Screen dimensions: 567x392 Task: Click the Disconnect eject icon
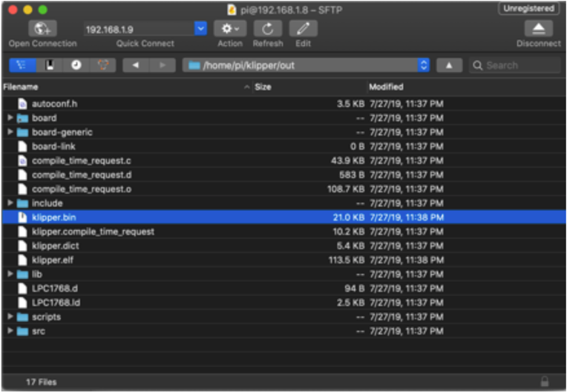point(538,29)
